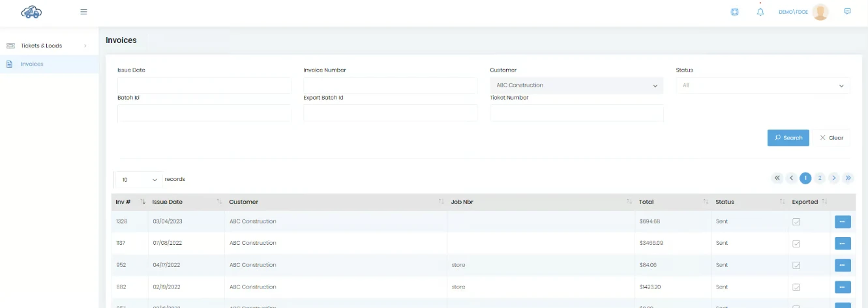Image resolution: width=868 pixels, height=308 pixels.
Task: Click the $3466.09 total cell
Action: (x=673, y=243)
